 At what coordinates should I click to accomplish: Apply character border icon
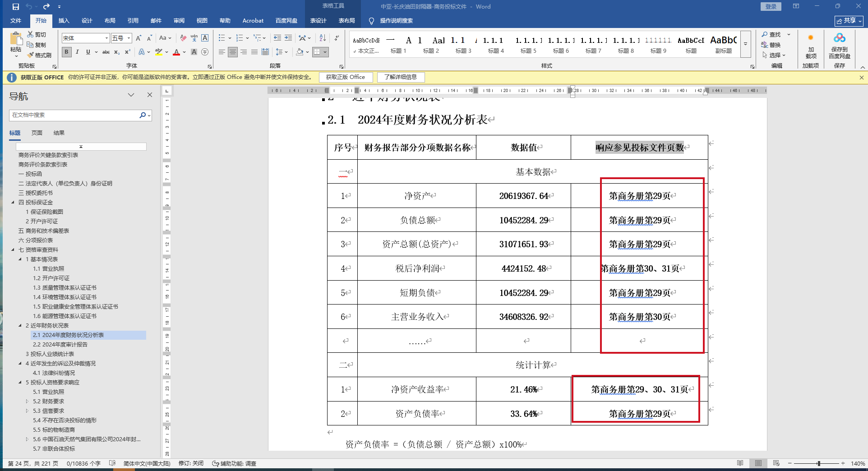[205, 38]
